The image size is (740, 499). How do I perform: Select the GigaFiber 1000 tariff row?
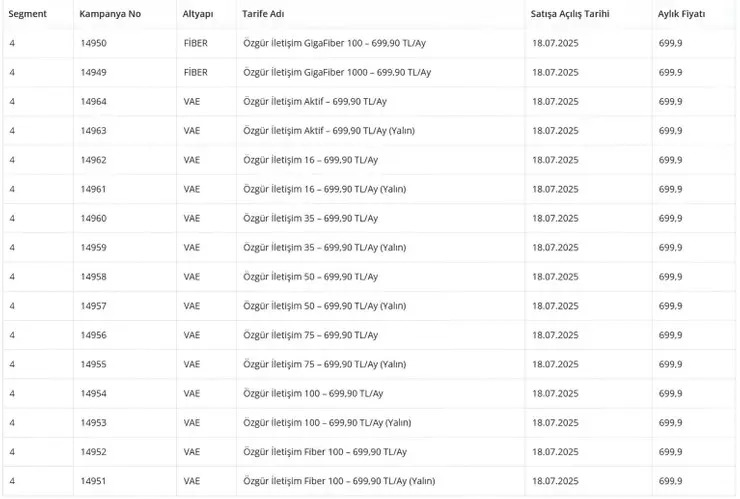click(337, 73)
